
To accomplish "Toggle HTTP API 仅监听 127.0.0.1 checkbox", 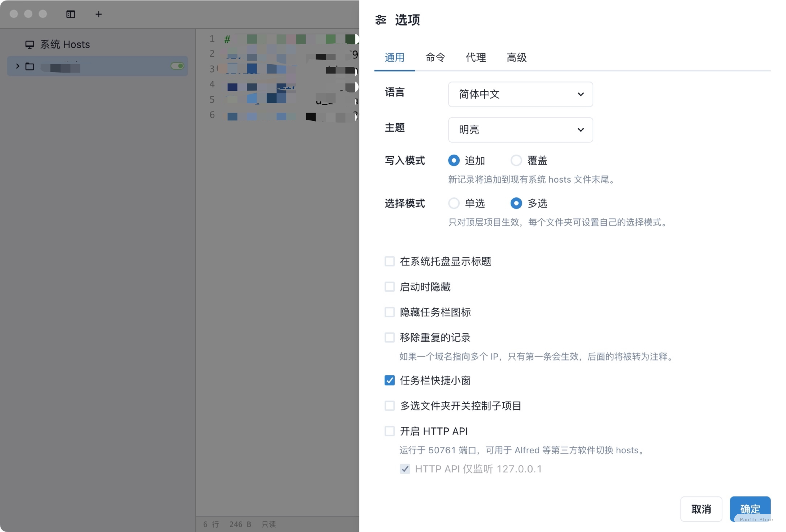I will [405, 469].
